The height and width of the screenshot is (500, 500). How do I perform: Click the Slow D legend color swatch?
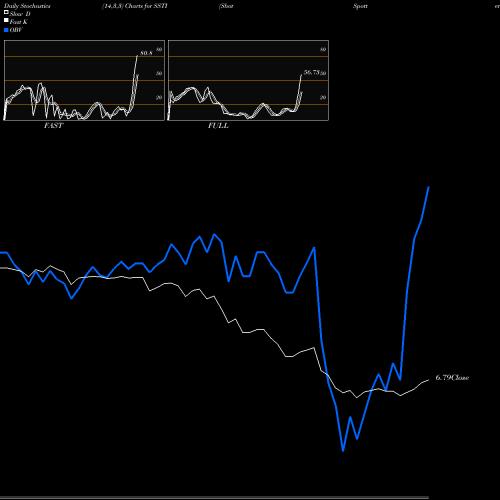click(x=6, y=13)
